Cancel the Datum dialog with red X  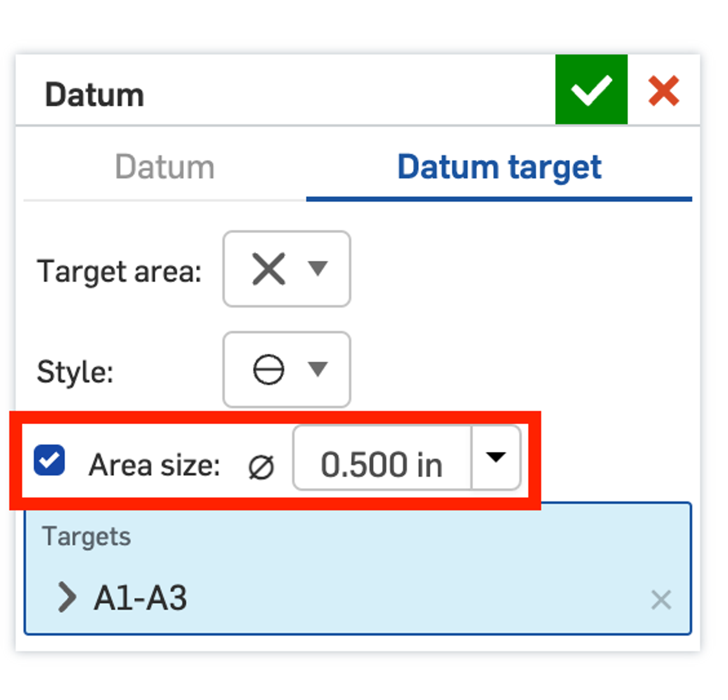pos(663,91)
